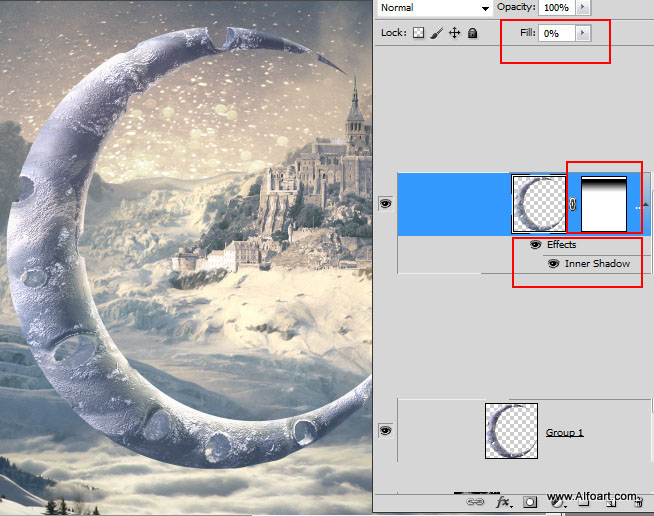Viewport: 654px width, 516px height.
Task: Select the moon thumbnail on highlighted layer
Action: 539,204
